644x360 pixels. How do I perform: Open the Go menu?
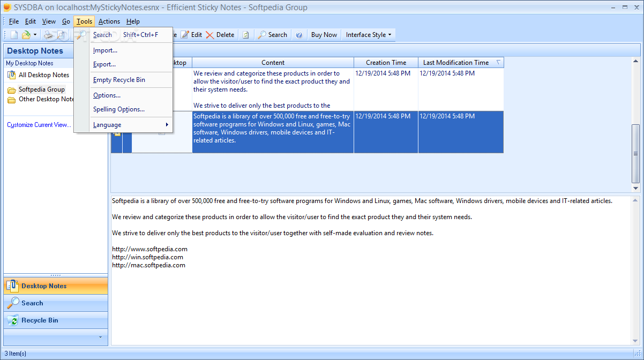pos(66,21)
